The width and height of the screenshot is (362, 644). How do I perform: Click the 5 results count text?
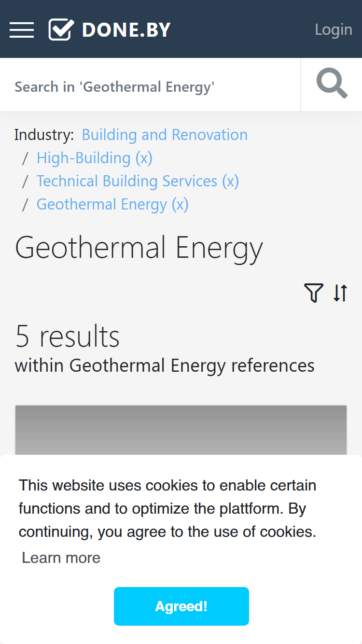(x=68, y=336)
